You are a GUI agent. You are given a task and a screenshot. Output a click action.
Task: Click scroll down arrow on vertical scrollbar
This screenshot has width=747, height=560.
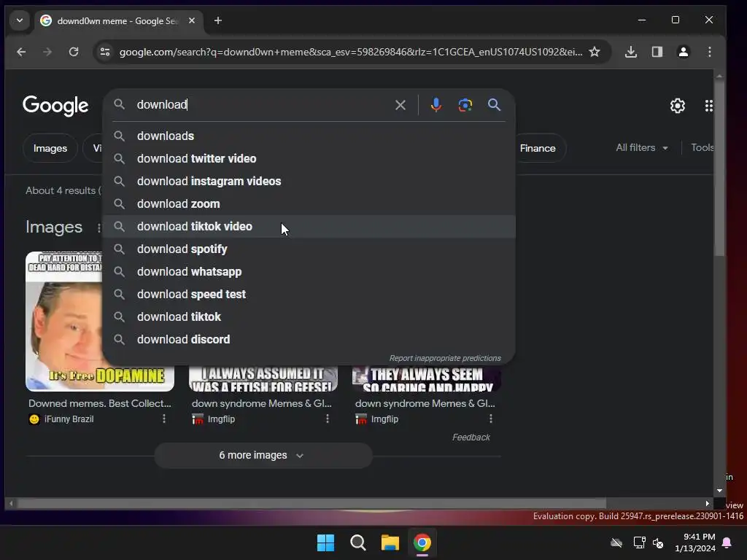click(719, 491)
